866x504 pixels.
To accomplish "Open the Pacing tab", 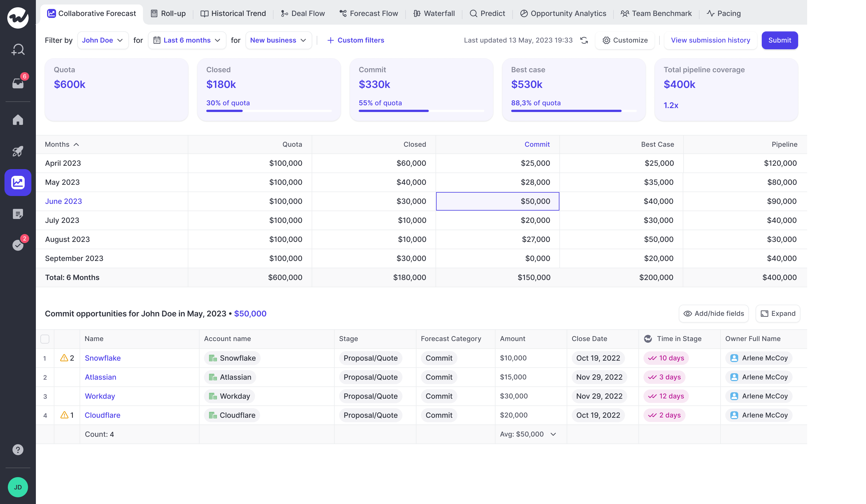I will coord(723,13).
